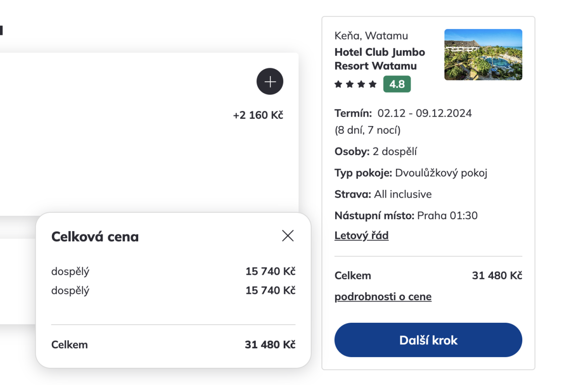
Task: Open the hotel resort thumbnail photo
Action: [x=483, y=54]
